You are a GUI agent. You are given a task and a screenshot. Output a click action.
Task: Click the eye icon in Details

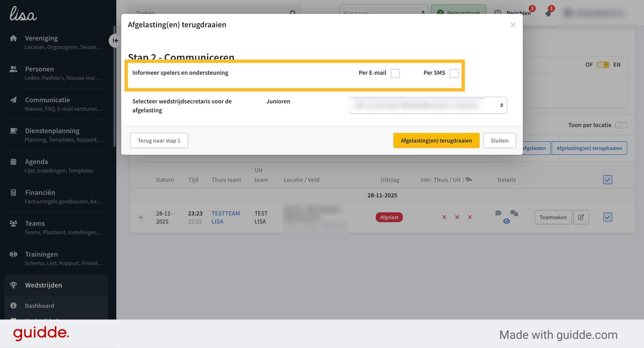click(506, 221)
